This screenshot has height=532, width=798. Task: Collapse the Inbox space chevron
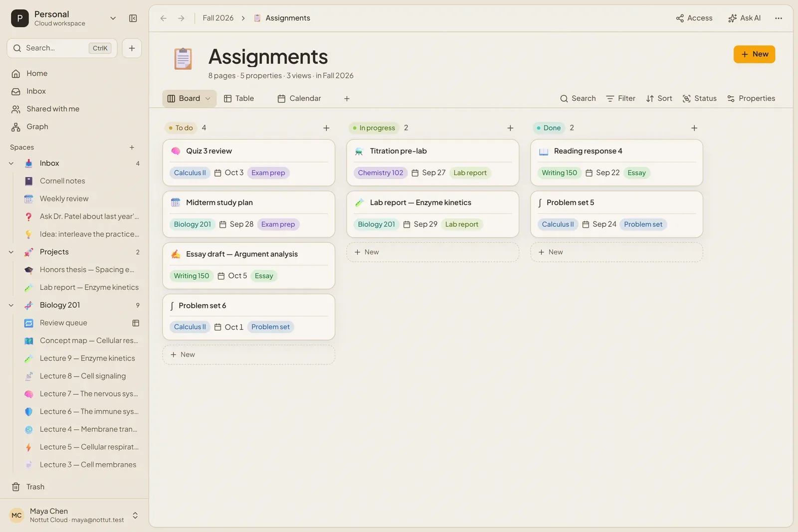click(x=11, y=164)
